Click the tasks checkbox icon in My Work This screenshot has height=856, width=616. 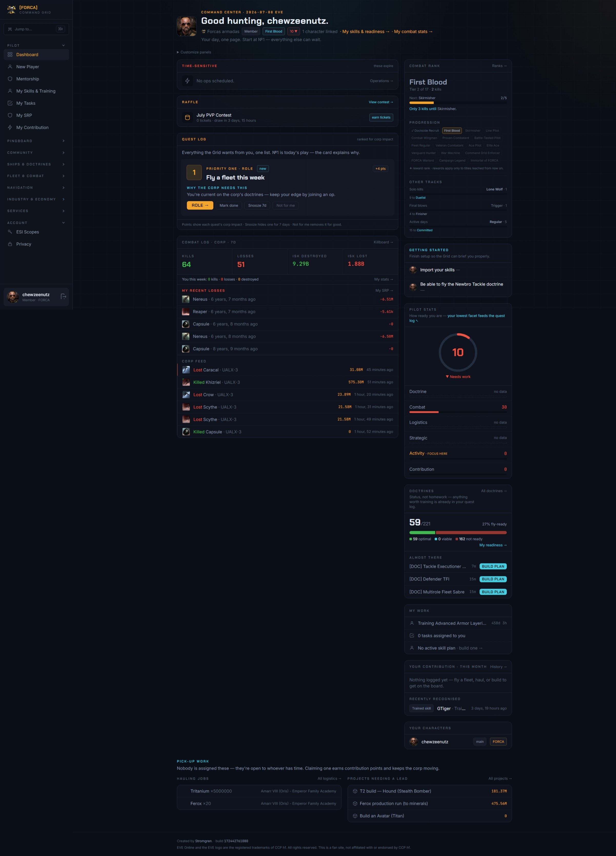click(412, 636)
